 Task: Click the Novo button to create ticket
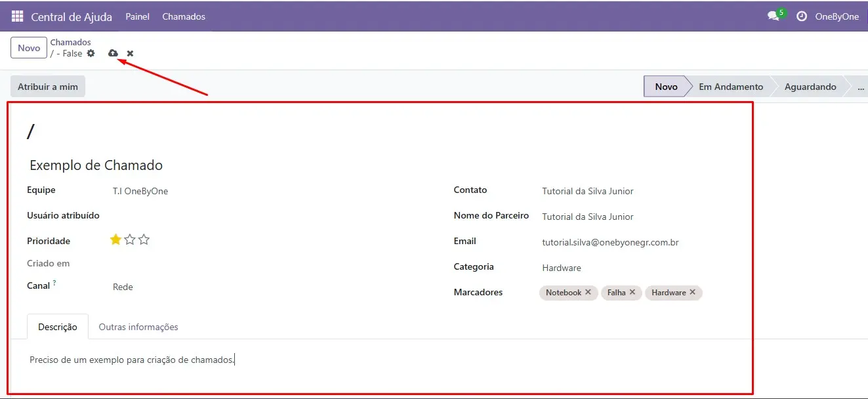[x=29, y=48]
